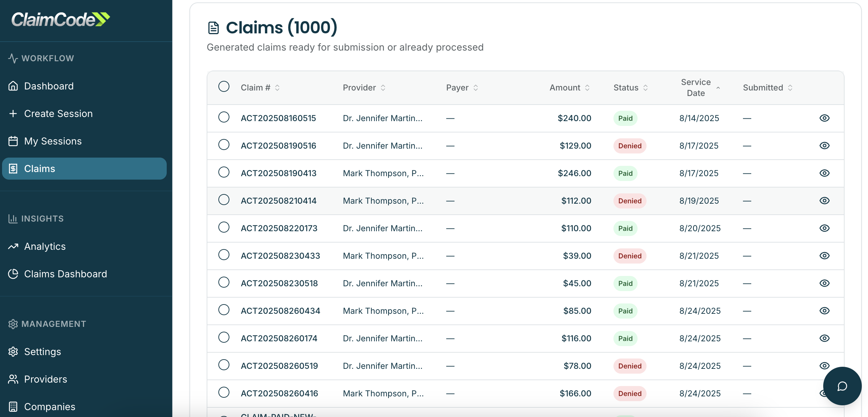Open the Settings gear icon
Screen dimensions: 868x417
(13, 352)
